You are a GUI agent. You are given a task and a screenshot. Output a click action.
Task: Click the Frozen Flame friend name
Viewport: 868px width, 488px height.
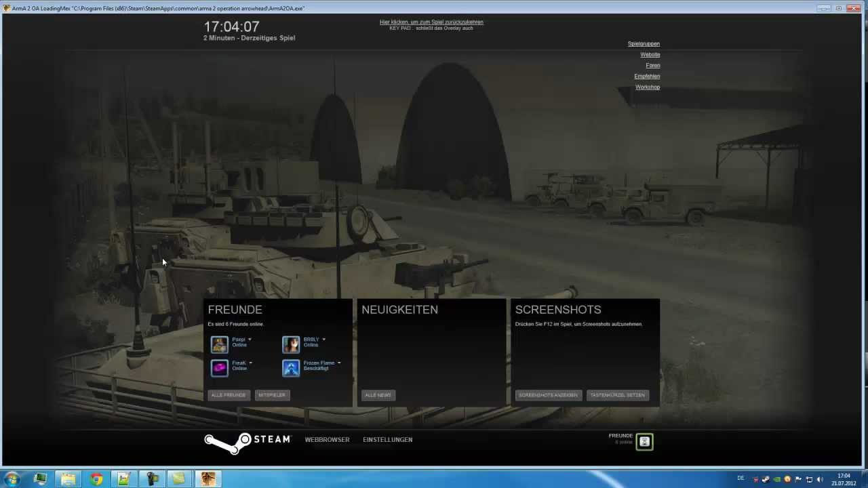point(319,363)
